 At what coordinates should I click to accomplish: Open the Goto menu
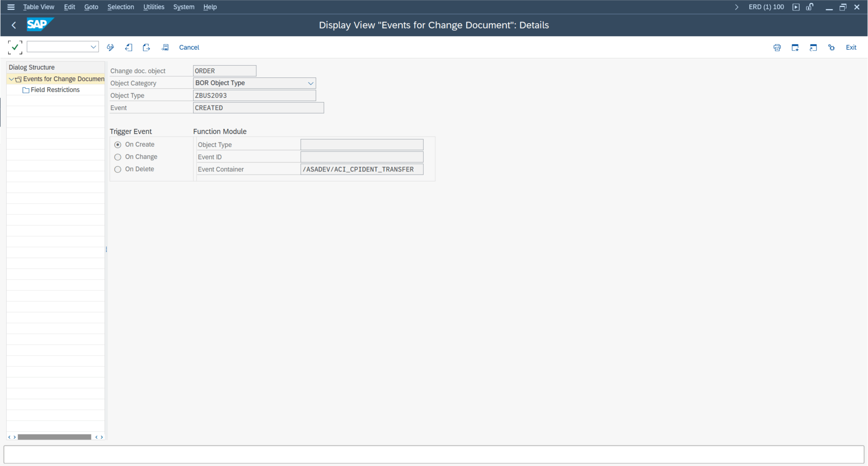(x=91, y=7)
